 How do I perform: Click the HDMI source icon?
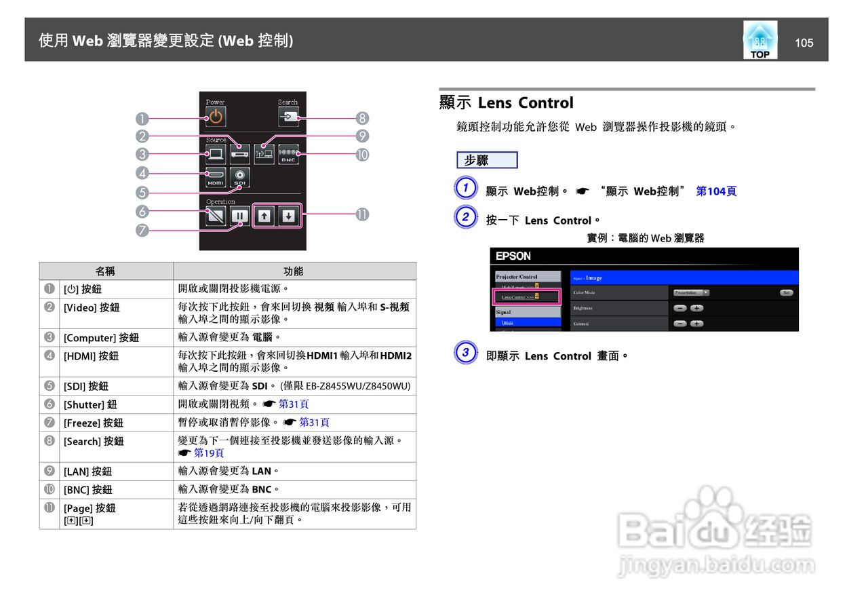(216, 176)
